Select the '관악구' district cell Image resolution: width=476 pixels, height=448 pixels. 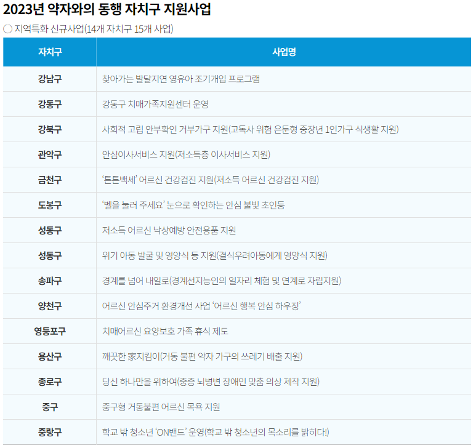coord(50,154)
